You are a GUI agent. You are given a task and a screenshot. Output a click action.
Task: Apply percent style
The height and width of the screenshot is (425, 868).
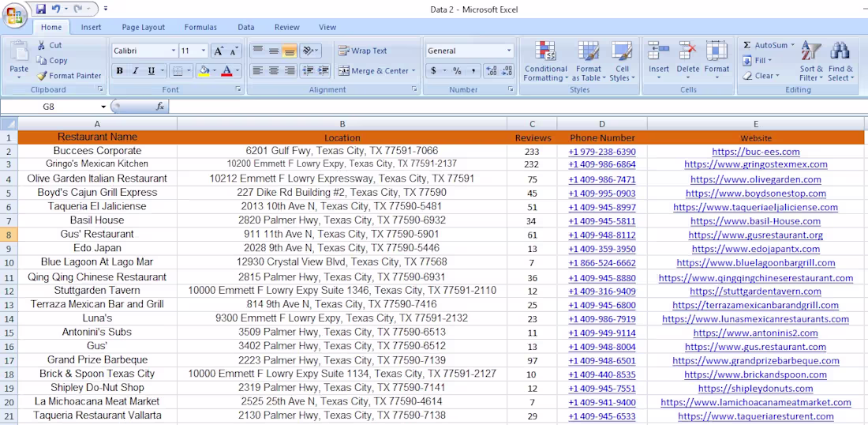point(457,71)
